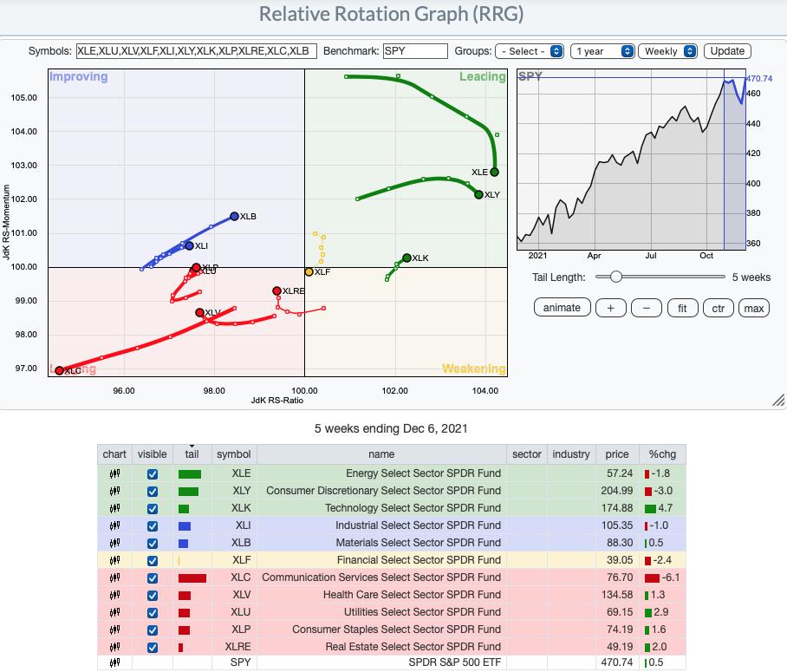The width and height of the screenshot is (787, 672).
Task: Click the Benchmark SPY input field
Action: [x=415, y=51]
